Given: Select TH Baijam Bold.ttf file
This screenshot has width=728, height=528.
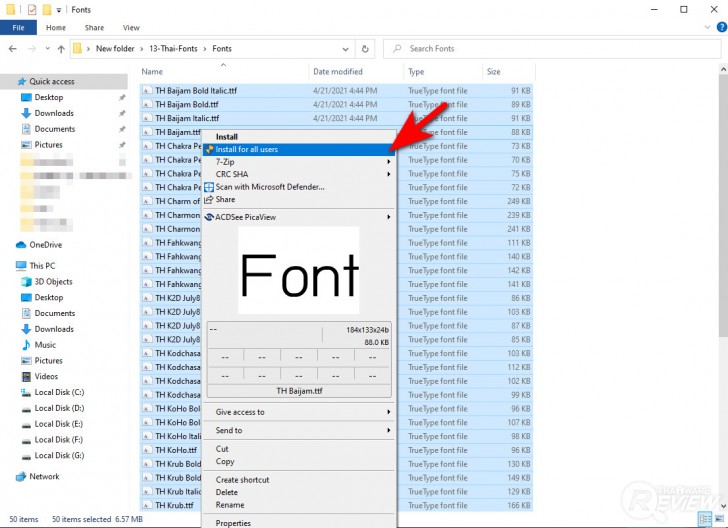Looking at the screenshot, I should click(336, 104).
